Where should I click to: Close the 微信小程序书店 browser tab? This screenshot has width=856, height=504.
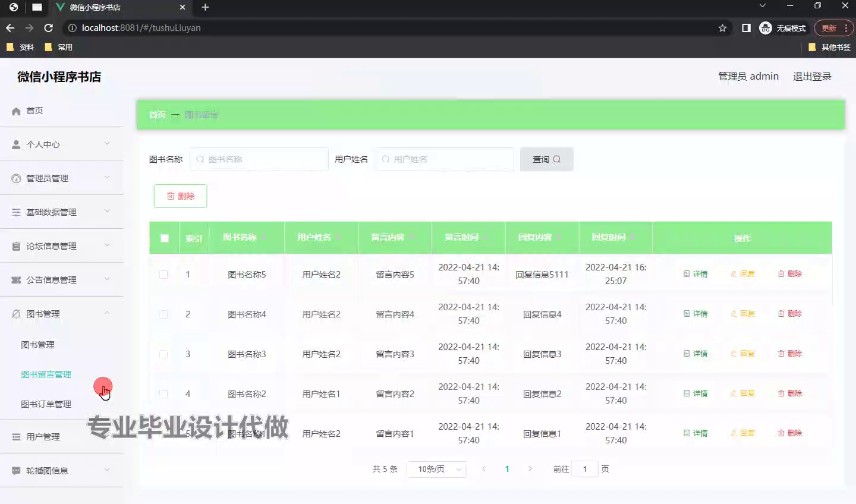(182, 7)
